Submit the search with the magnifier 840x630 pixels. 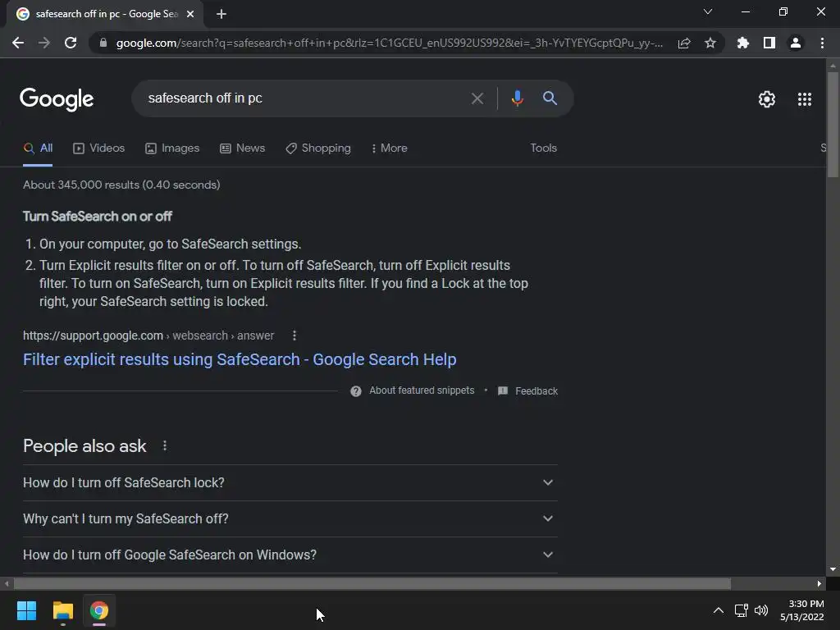click(550, 98)
